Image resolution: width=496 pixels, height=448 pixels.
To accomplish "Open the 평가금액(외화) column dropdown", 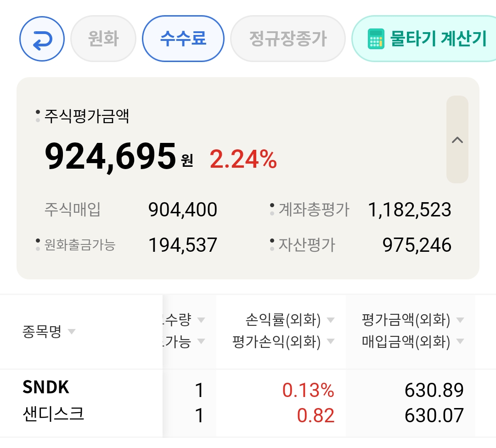I will pyautogui.click(x=460, y=319).
